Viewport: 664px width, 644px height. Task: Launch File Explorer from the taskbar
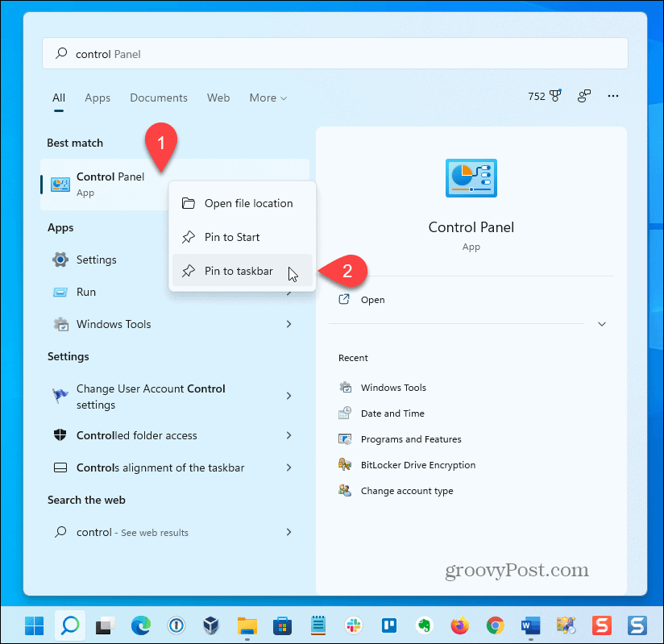click(247, 625)
